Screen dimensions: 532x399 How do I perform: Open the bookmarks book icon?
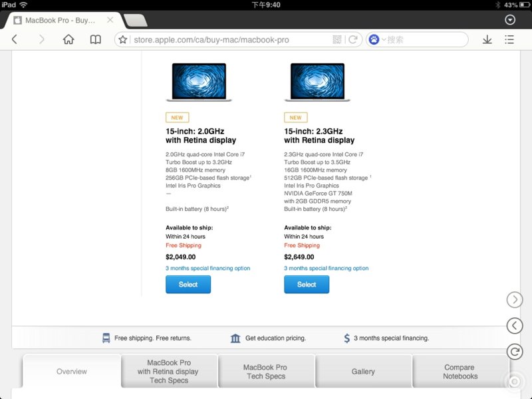click(96, 40)
